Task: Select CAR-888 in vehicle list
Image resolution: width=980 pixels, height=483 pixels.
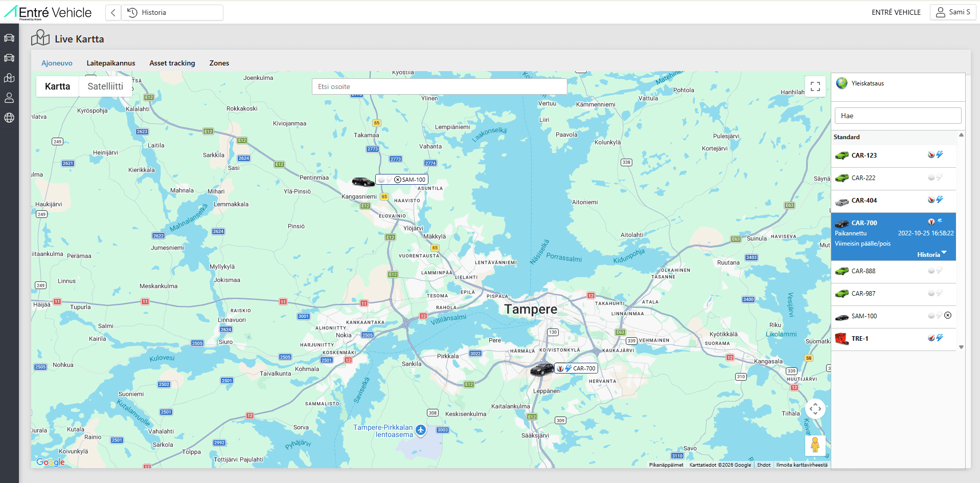Action: click(894, 271)
